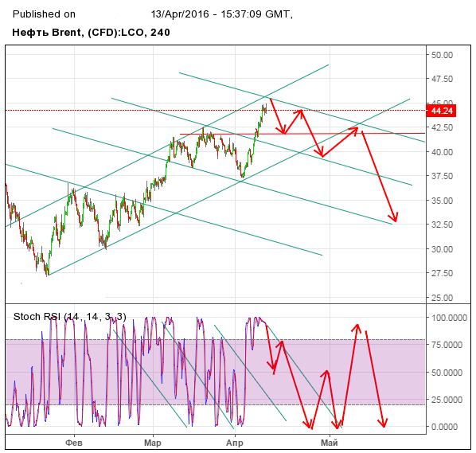
Task: Click the publication date 13/Apr/2016
Action: [180, 14]
